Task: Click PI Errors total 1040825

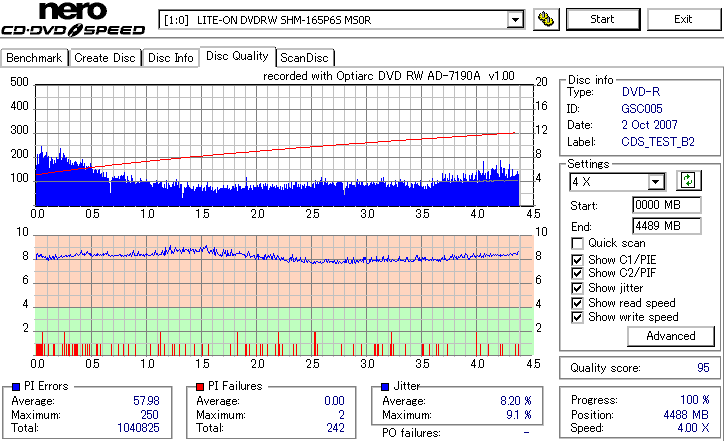Action: (138, 428)
